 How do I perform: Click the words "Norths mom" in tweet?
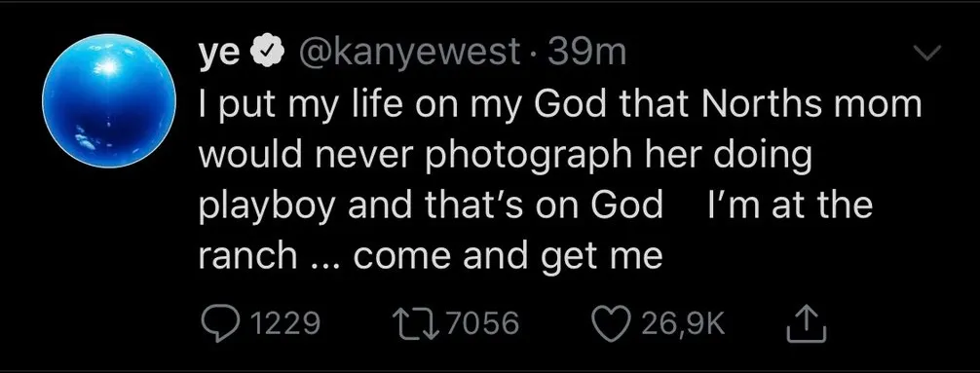[811, 105]
